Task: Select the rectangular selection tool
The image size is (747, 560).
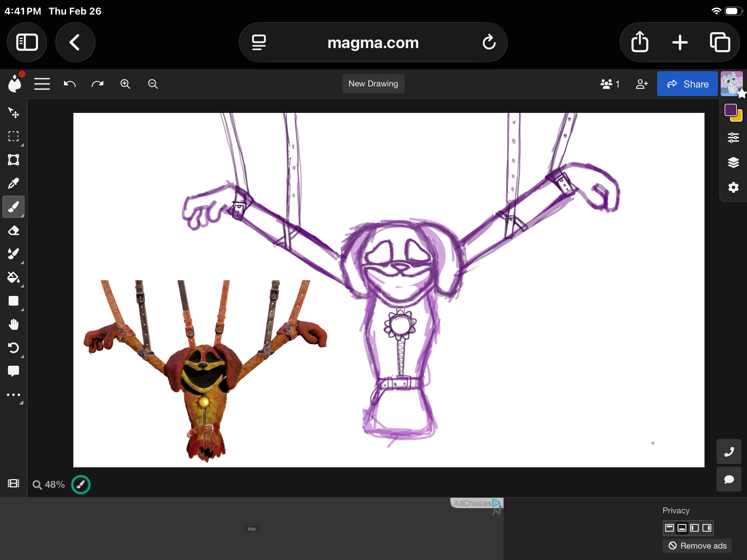Action: point(13,137)
